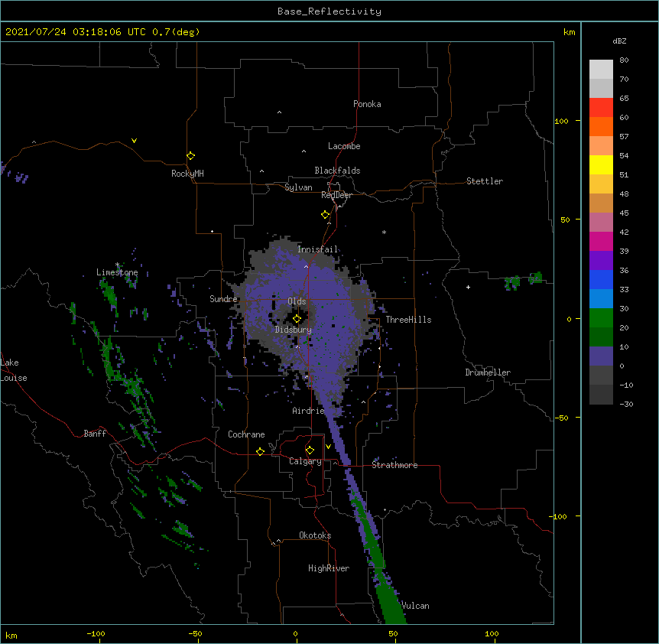Click the Innisfail town label
Image resolution: width=659 pixels, height=644 pixels.
coord(317,249)
